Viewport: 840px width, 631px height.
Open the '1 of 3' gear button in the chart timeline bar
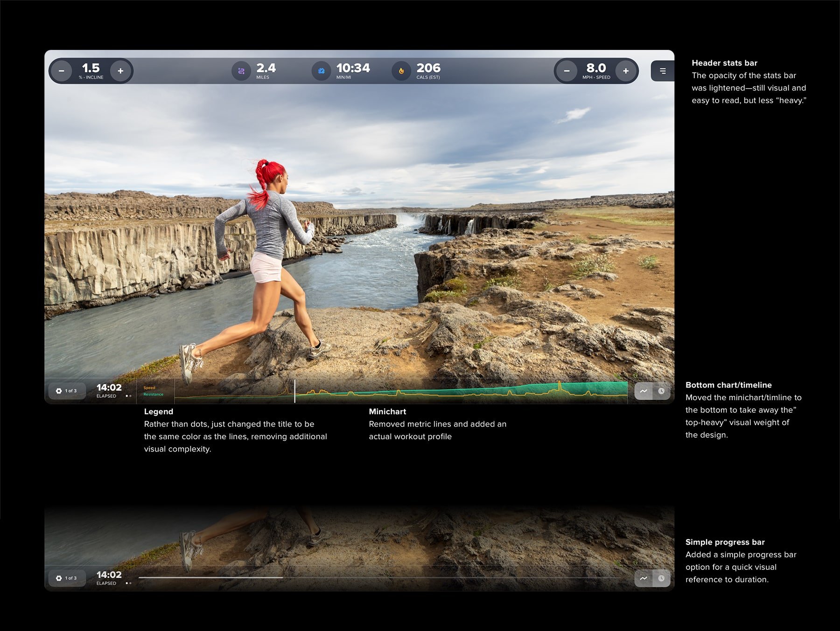pyautogui.click(x=67, y=391)
